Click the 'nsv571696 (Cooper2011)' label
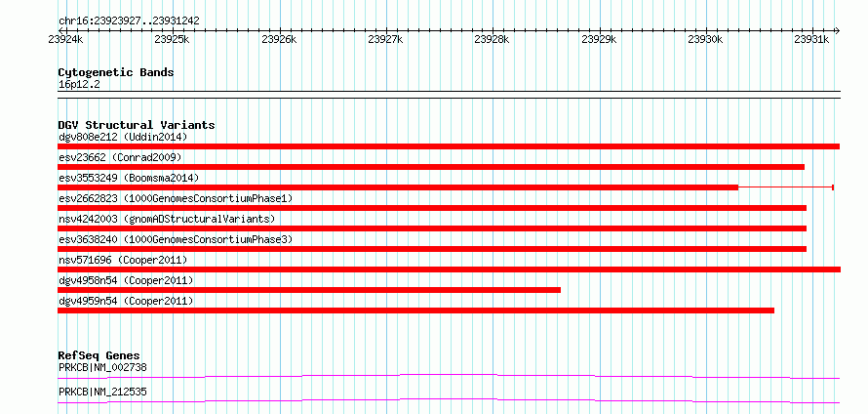This screenshot has width=868, height=414. (123, 260)
